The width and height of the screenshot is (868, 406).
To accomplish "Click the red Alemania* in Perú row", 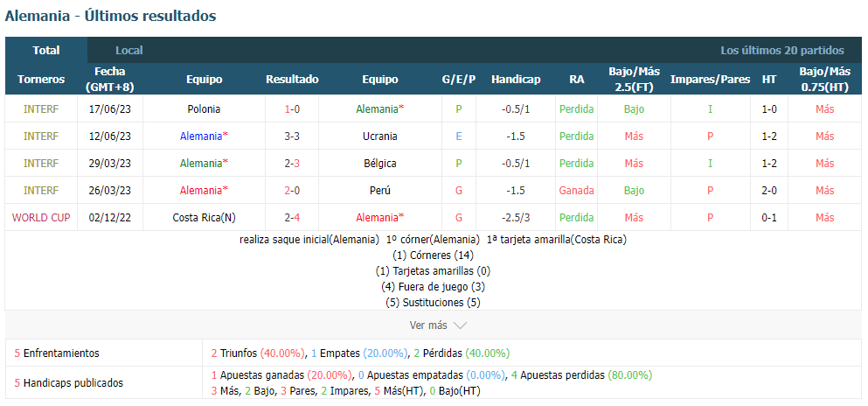I will tap(204, 191).
